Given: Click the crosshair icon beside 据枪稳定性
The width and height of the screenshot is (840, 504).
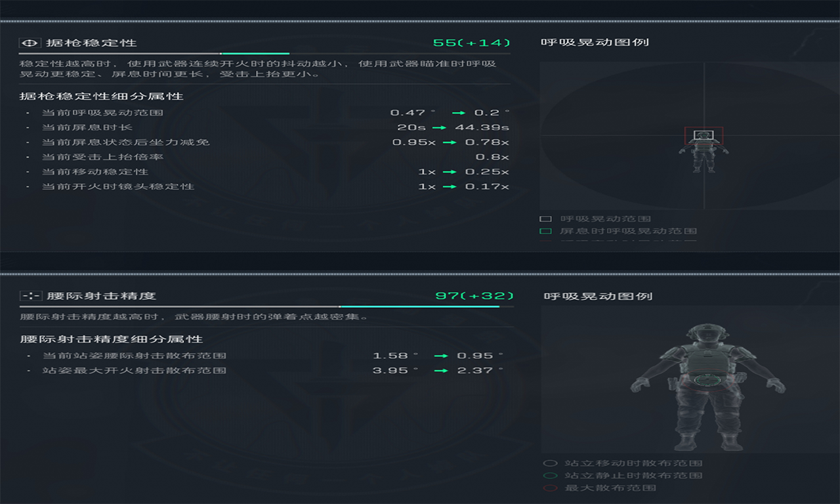Looking at the screenshot, I should pyautogui.click(x=28, y=43).
